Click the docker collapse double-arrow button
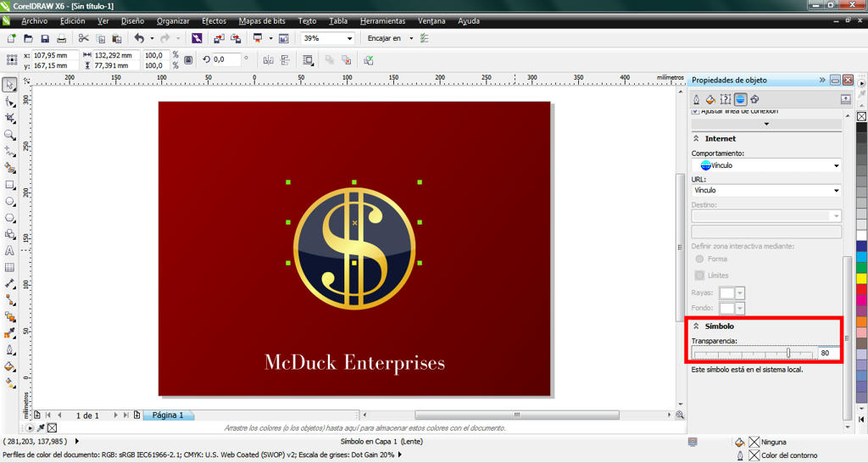Screen dimensions: 868x463 pos(822,80)
